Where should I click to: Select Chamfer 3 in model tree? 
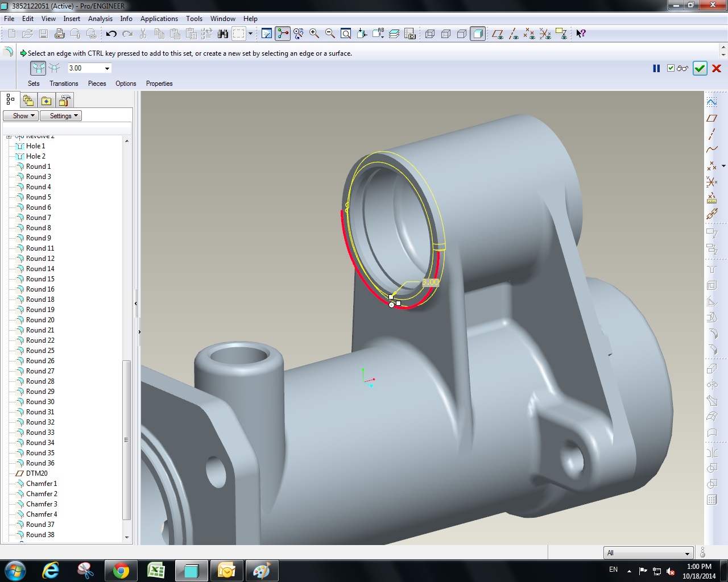42,504
